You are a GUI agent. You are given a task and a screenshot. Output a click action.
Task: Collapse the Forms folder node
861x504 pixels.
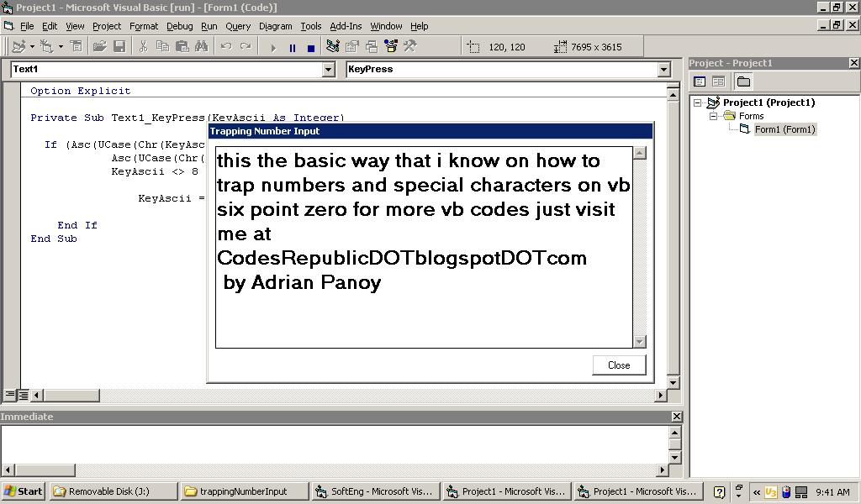point(713,116)
